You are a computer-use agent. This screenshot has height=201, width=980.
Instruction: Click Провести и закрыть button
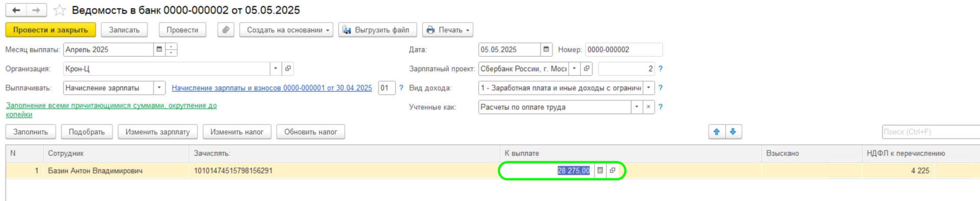click(x=51, y=30)
